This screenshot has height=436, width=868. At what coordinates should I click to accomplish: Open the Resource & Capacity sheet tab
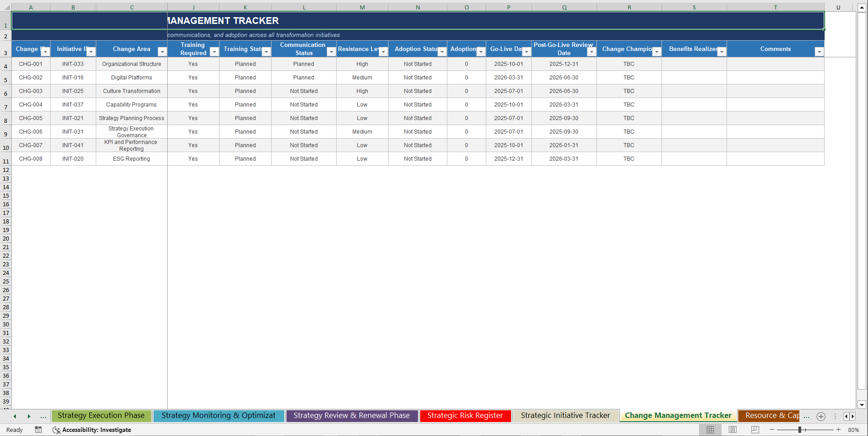[769, 416]
